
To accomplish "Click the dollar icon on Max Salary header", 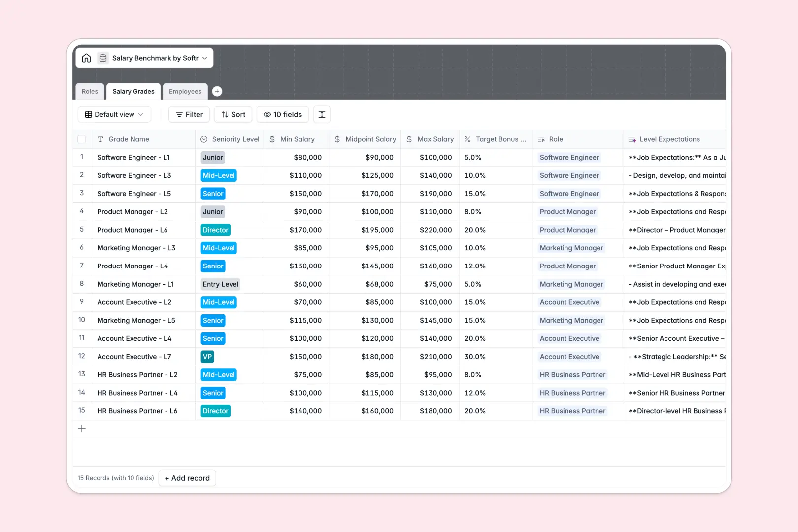I will (409, 139).
